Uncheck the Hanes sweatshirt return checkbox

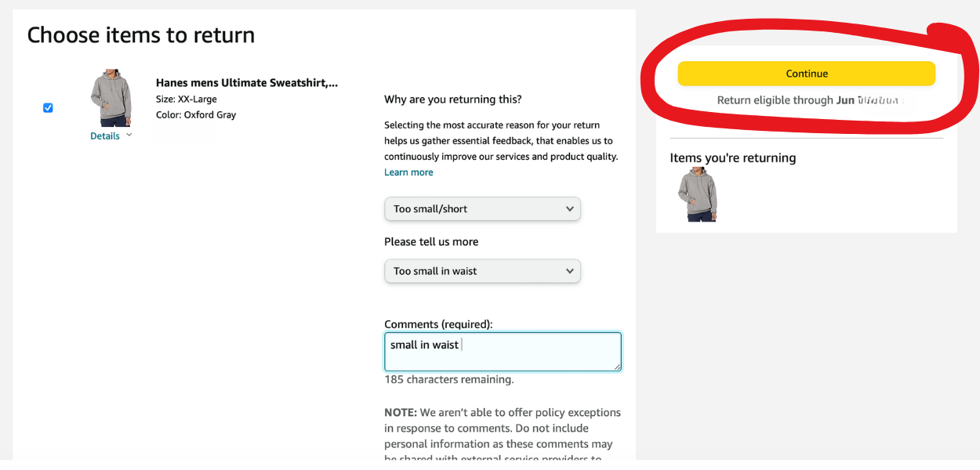pos(48,107)
